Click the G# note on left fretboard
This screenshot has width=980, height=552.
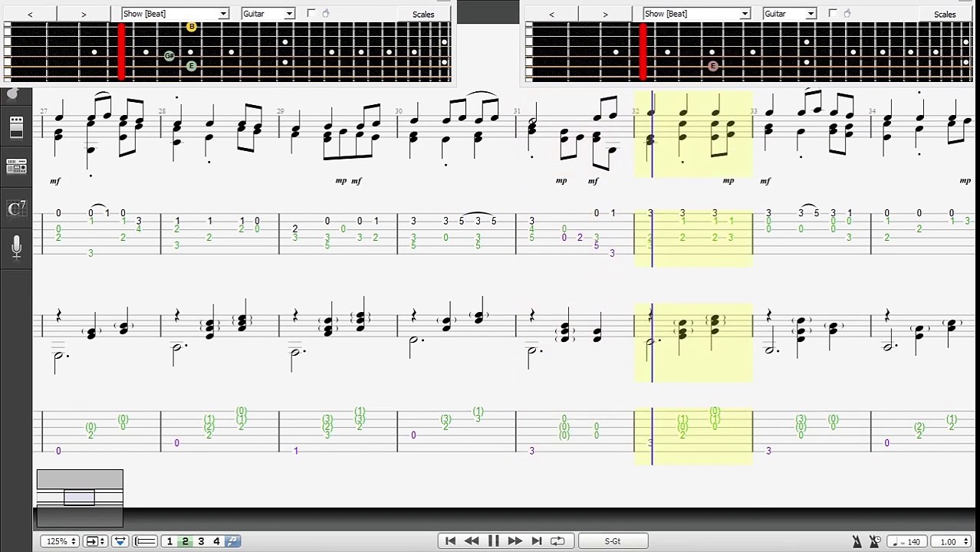point(169,56)
